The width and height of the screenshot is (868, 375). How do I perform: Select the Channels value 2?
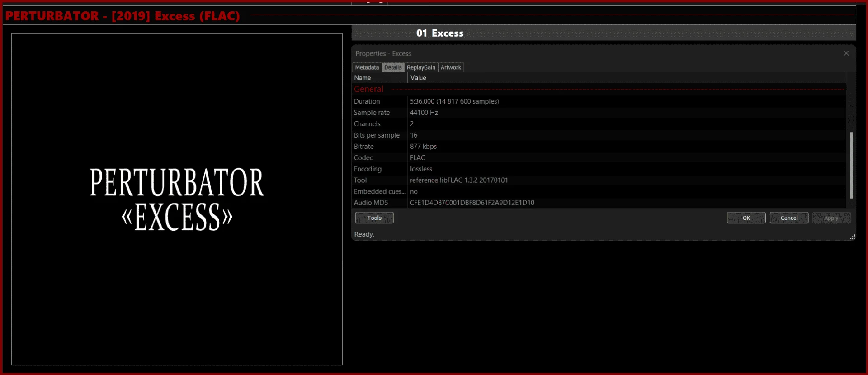[x=412, y=124]
